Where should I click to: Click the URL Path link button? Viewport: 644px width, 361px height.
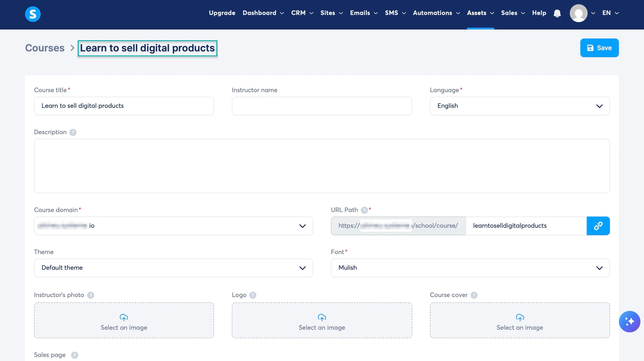[598, 226]
